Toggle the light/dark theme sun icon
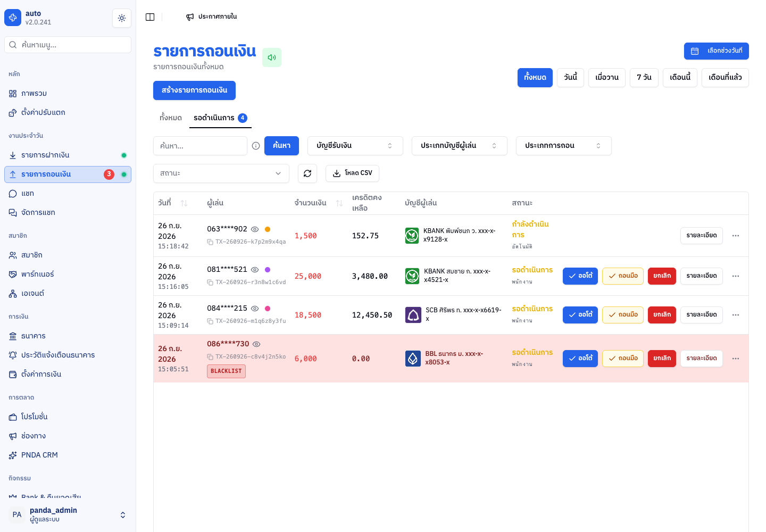The height and width of the screenshot is (532, 766). tap(122, 18)
